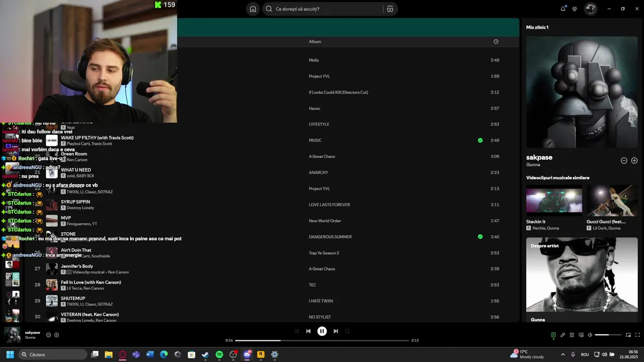The height and width of the screenshot is (362, 644).
Task: Open the mini player
Action: (x=628, y=335)
